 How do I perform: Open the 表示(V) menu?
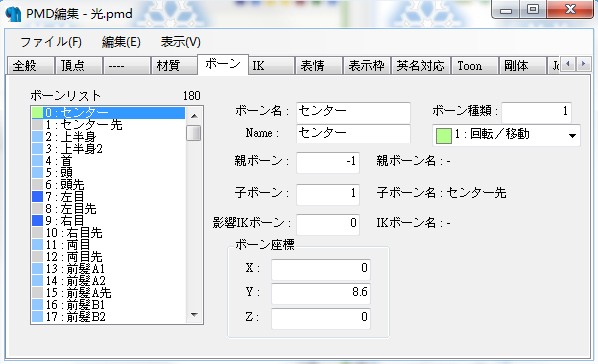pos(180,42)
